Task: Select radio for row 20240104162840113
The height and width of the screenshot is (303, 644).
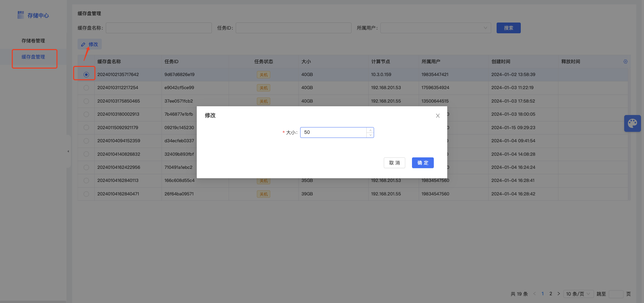Action: click(x=86, y=181)
